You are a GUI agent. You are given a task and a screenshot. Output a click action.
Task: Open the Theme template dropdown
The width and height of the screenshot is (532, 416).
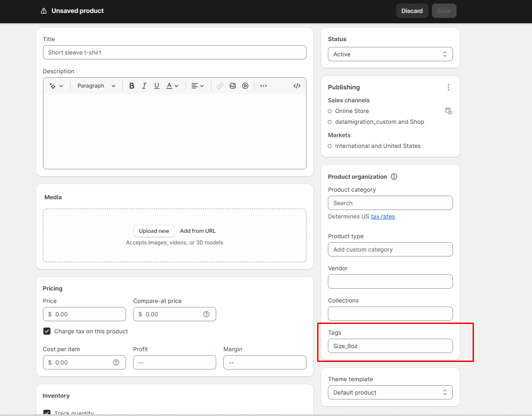pos(390,392)
